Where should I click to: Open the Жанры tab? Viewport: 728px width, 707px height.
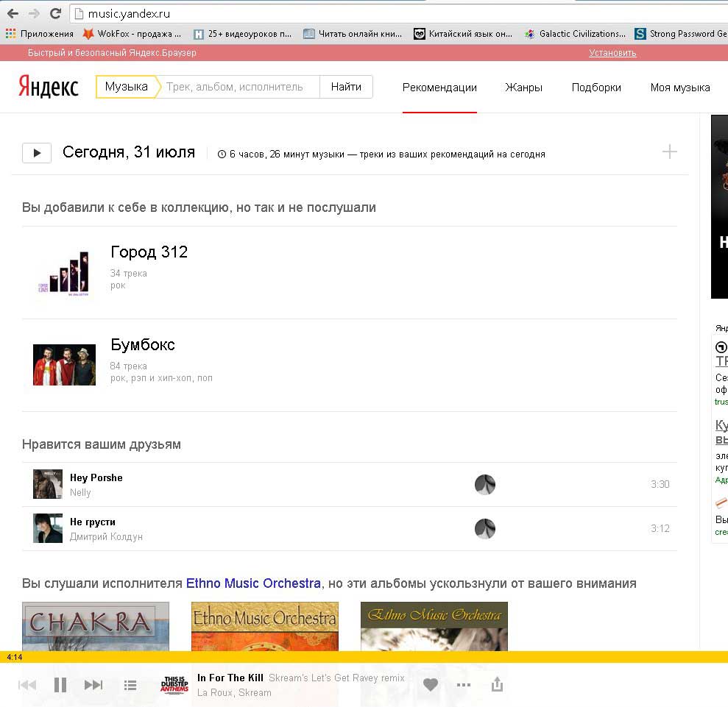tap(523, 88)
